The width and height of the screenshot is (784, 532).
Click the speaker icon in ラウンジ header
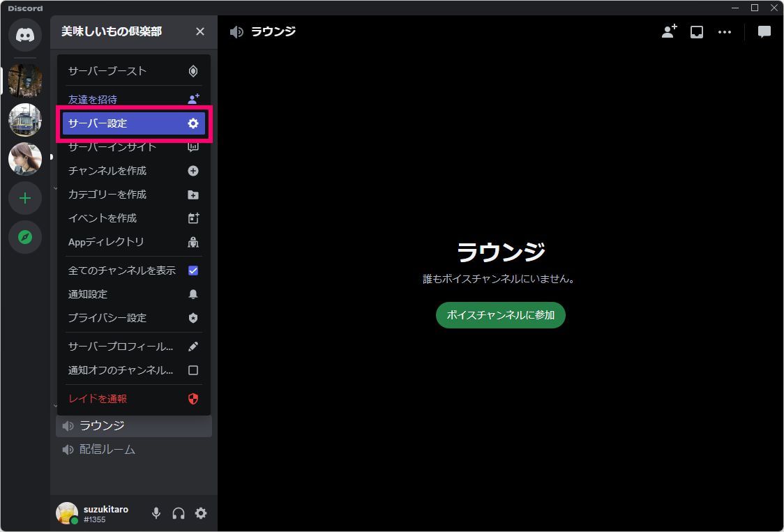pos(236,32)
